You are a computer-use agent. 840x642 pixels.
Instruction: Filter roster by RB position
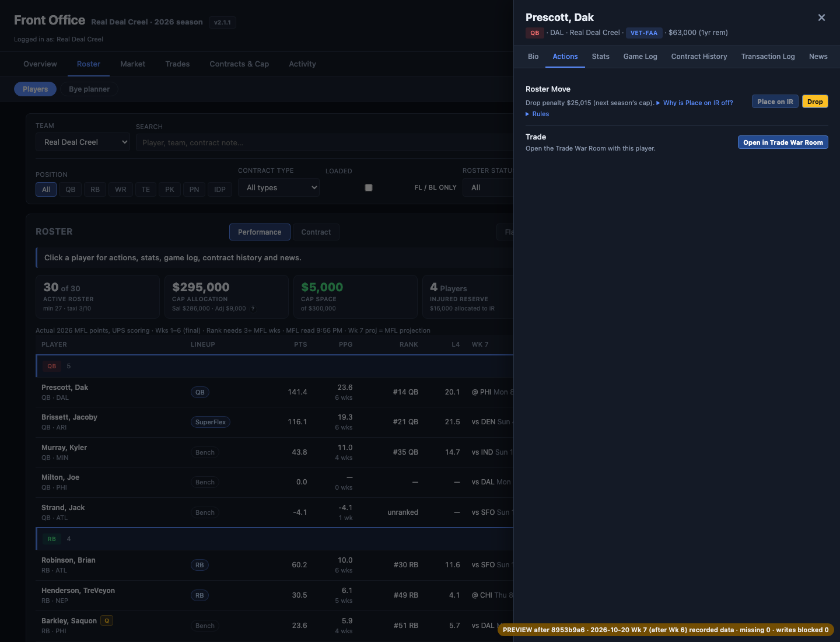click(95, 190)
